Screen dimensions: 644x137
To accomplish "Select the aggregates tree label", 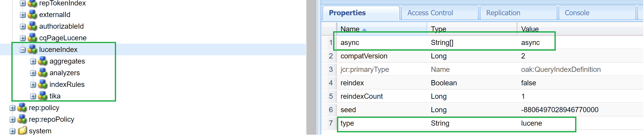I will click(67, 61).
